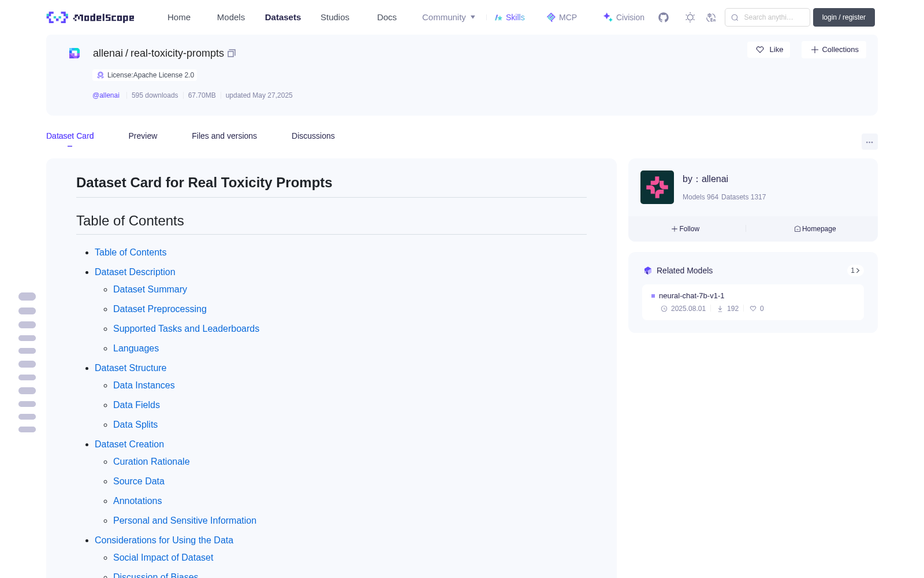Jump to the Languages section
This screenshot has width=924, height=578.
136,348
